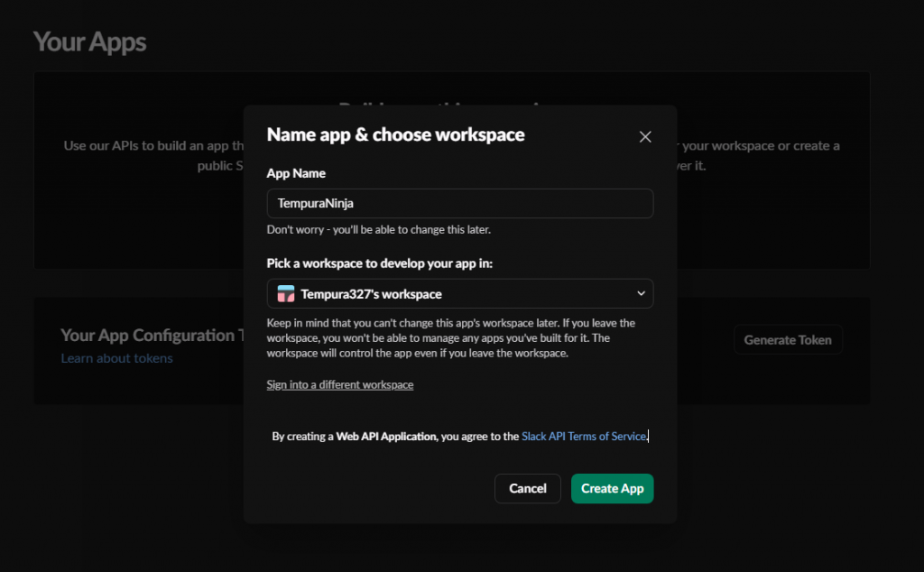Click the App Name input field

[x=459, y=203]
